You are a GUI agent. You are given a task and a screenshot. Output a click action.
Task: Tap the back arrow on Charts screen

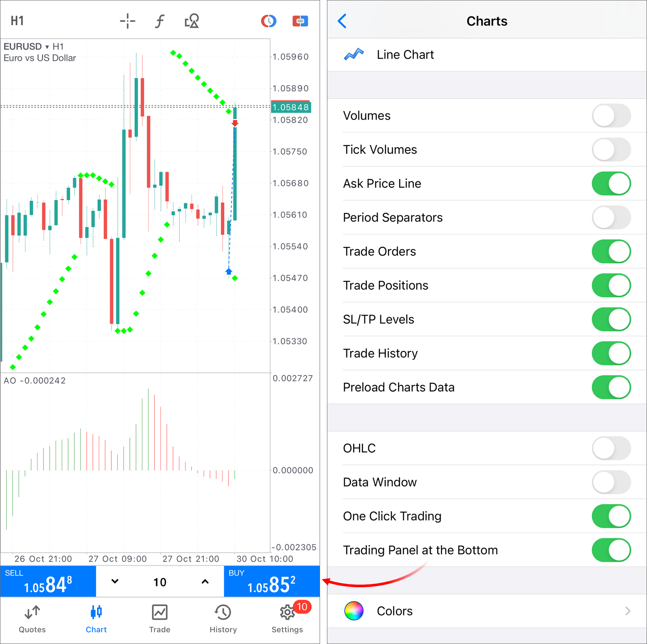pyautogui.click(x=342, y=21)
